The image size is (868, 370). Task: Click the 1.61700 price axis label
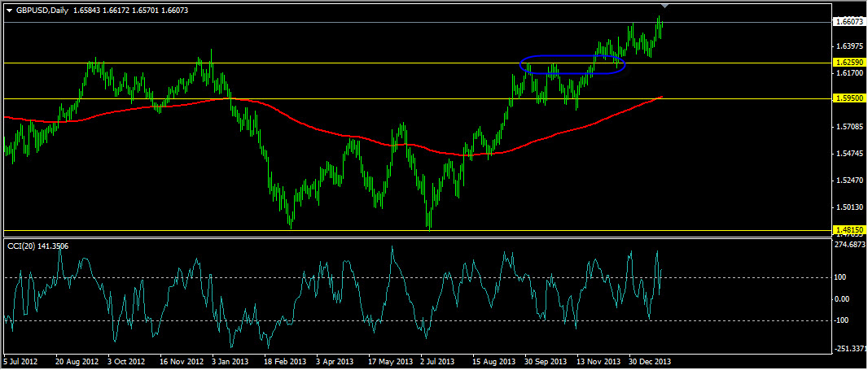pos(849,72)
